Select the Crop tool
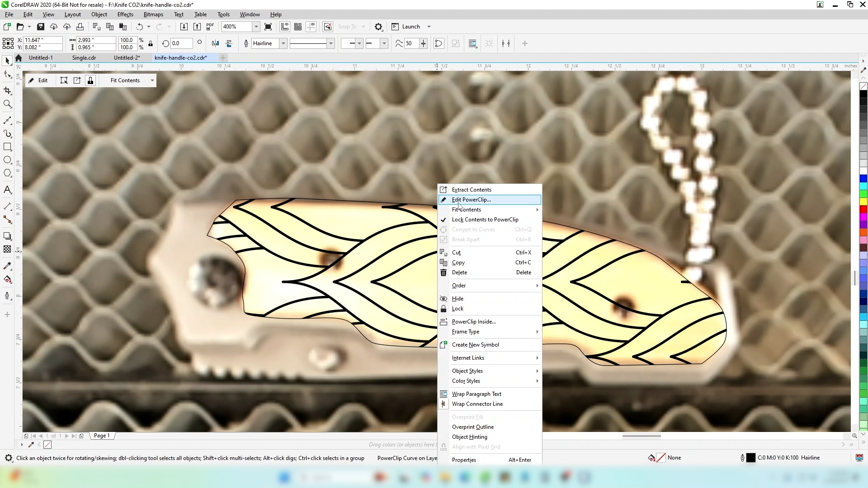 point(7,90)
